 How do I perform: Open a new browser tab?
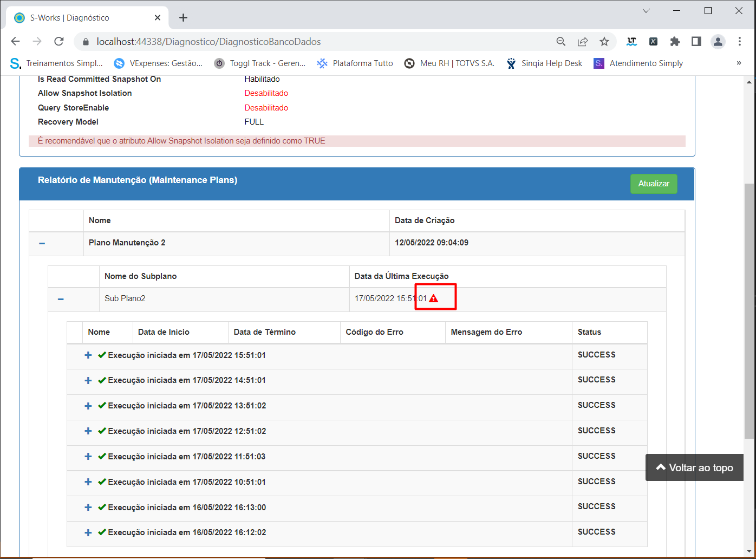click(184, 18)
